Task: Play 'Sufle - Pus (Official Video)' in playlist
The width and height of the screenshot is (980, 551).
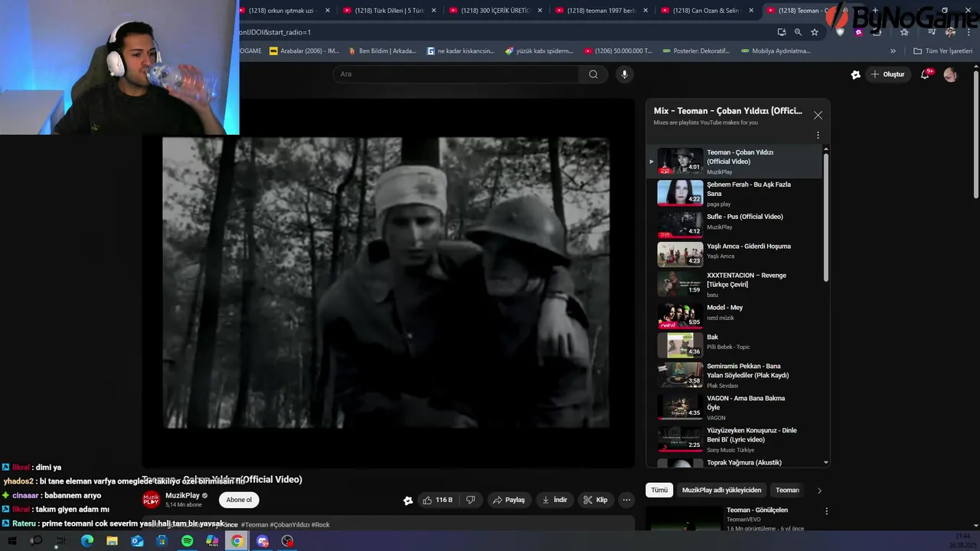Action: tap(733, 223)
